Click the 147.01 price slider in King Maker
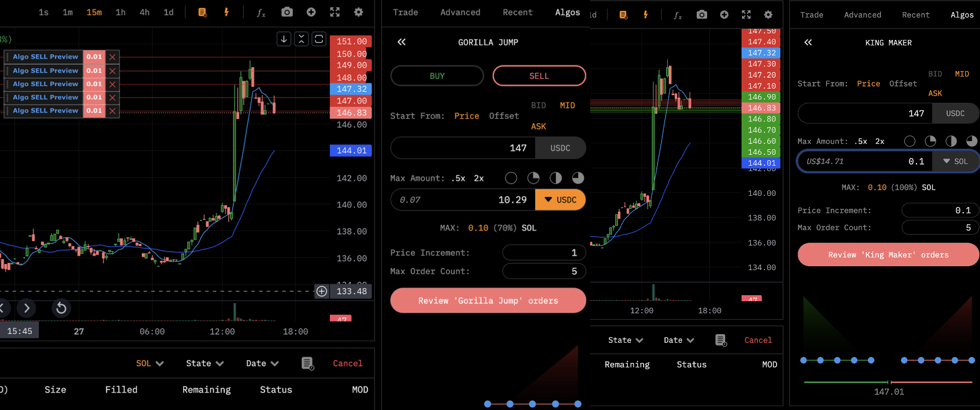This screenshot has width=980, height=410. (x=889, y=382)
